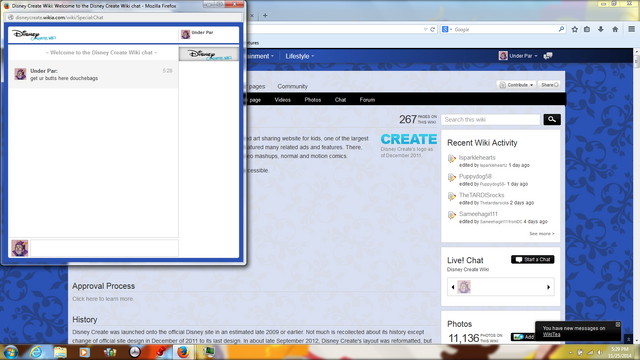This screenshot has height=360, width=640.
Task: Click the bookmark star icon in Firefox toolbar
Action: coord(575,29)
